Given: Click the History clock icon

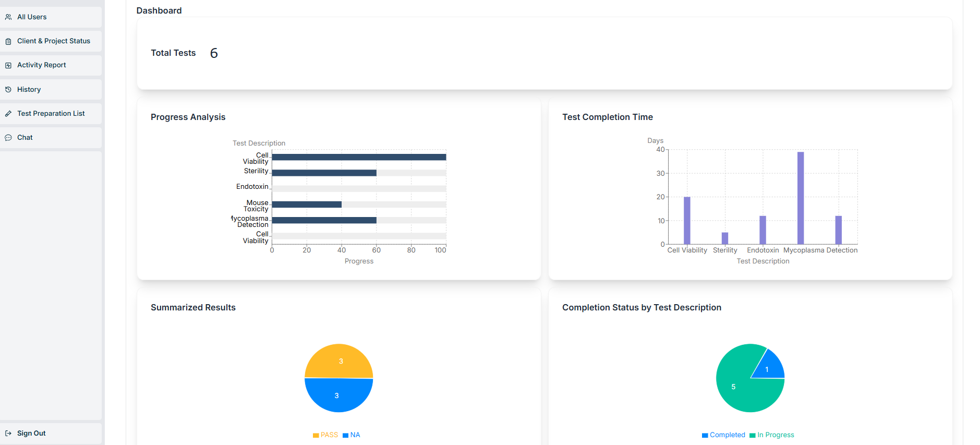Looking at the screenshot, I should click(8, 90).
